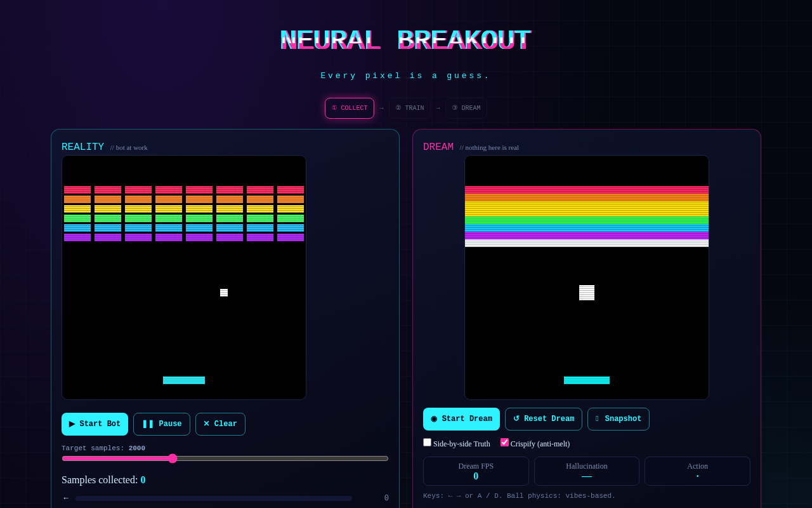Click the Action stat card
Image resolution: width=812 pixels, height=508 pixels.
tap(697, 471)
